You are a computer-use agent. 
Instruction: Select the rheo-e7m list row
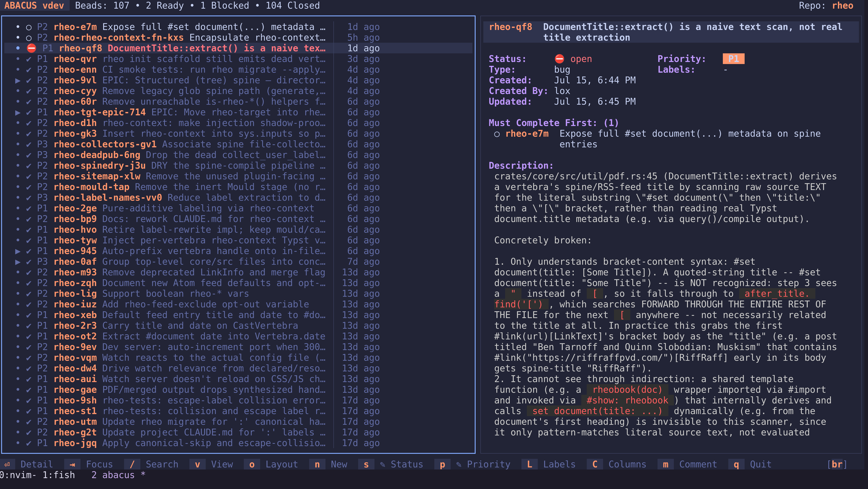pos(238,27)
